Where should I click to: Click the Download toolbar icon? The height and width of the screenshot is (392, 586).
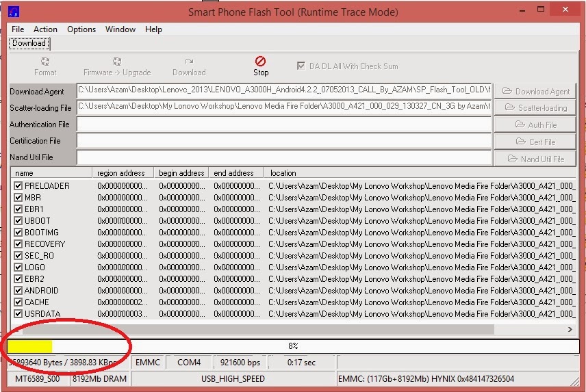pos(189,62)
